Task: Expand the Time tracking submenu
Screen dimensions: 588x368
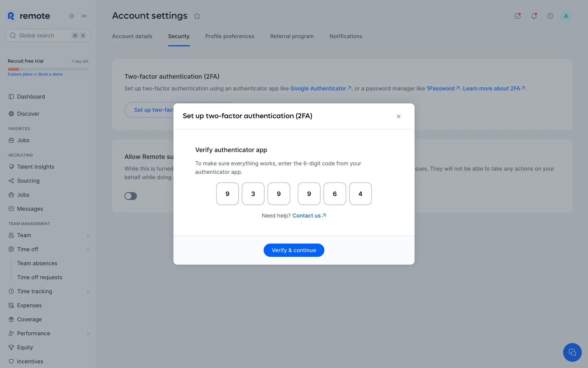Action: 88,291
